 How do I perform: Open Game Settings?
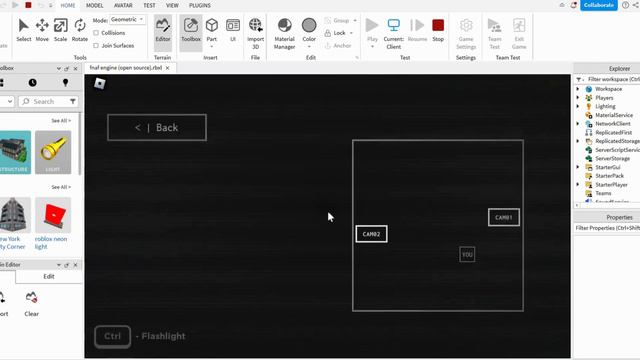[466, 33]
